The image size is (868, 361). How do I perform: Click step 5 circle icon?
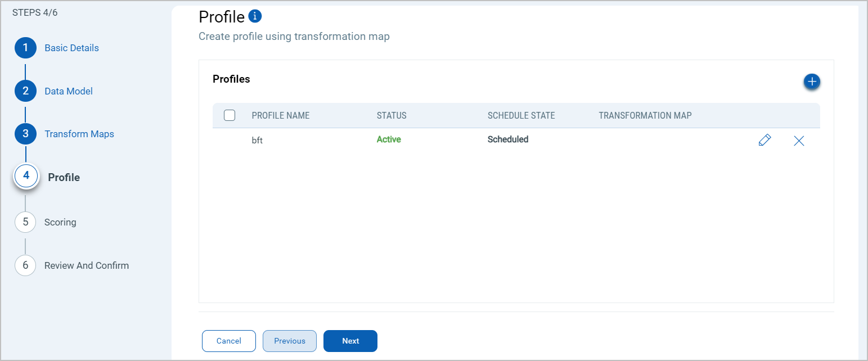pos(25,222)
